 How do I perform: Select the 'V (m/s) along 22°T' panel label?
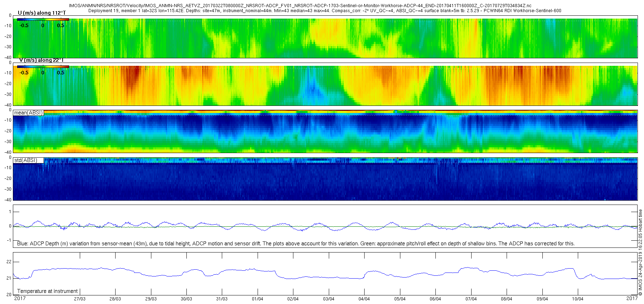click(41, 60)
